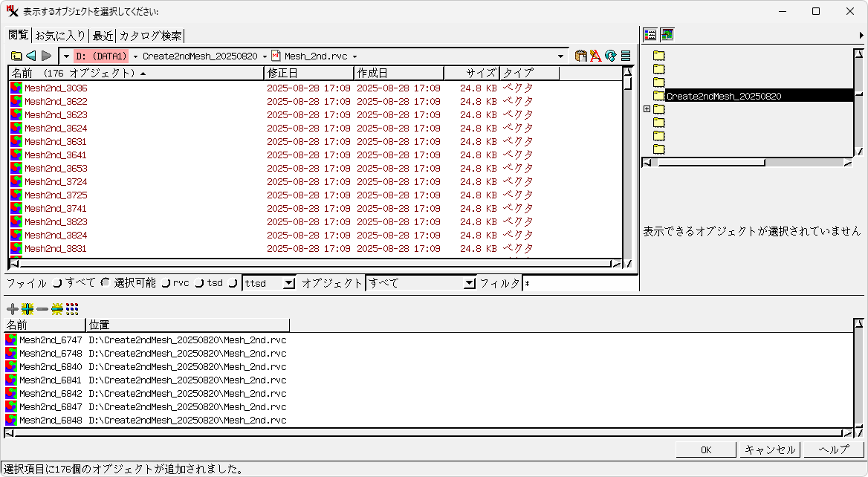Open the ttsd file type dropdown
The width and height of the screenshot is (868, 477).
pos(289,283)
